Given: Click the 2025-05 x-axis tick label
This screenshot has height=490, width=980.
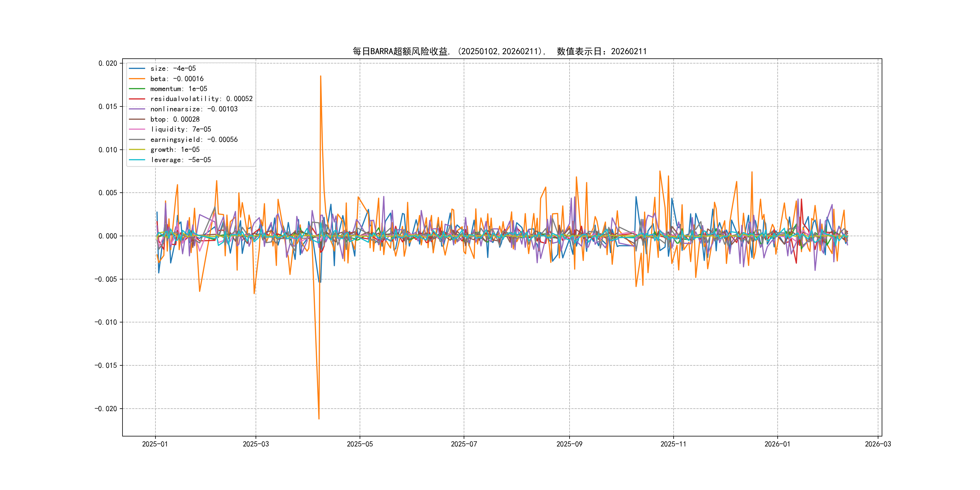Looking at the screenshot, I should [360, 444].
